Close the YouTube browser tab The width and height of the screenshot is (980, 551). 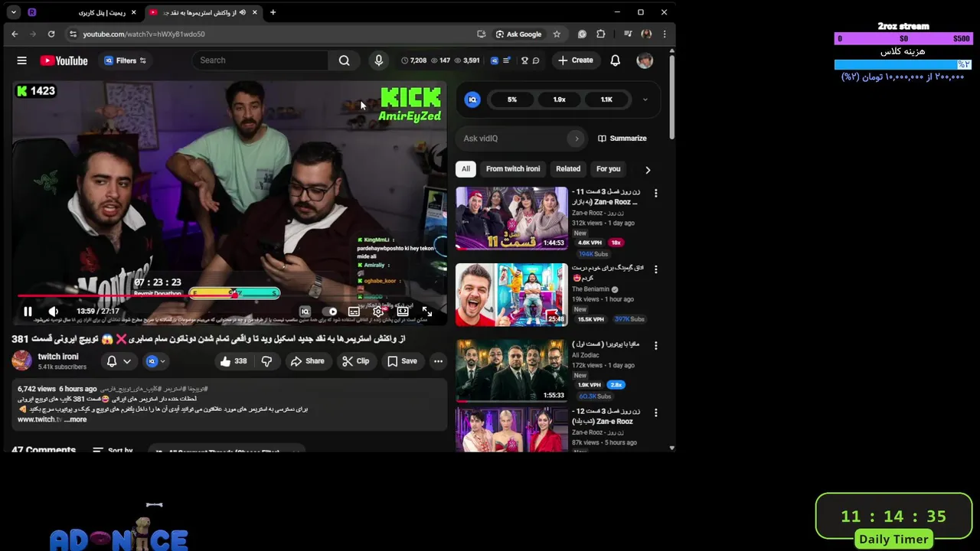point(254,12)
